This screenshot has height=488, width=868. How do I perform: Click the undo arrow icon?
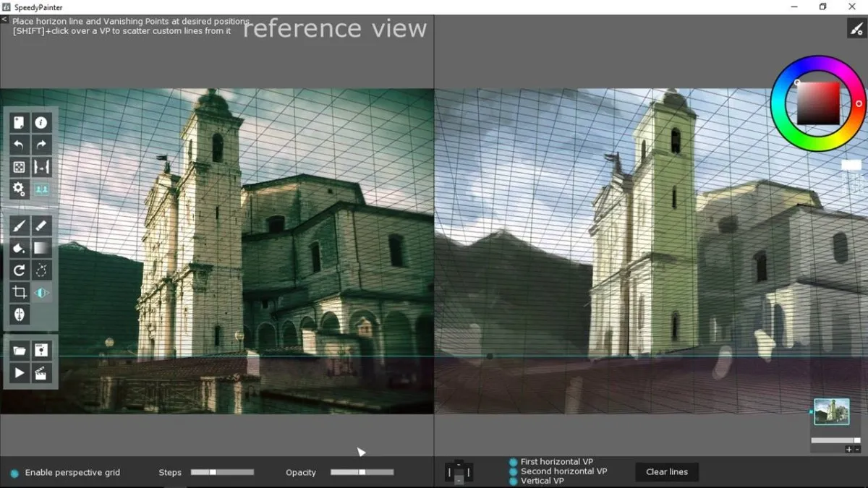[20, 145]
